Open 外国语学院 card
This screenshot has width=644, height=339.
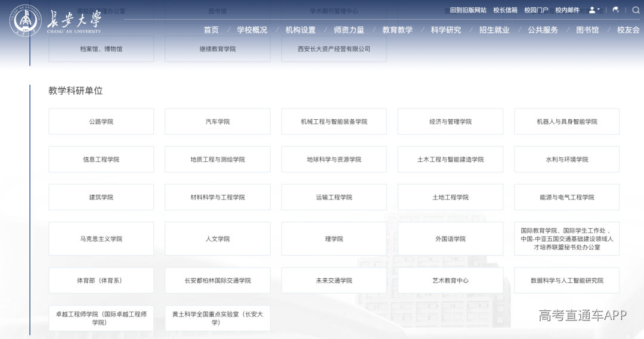click(451, 239)
